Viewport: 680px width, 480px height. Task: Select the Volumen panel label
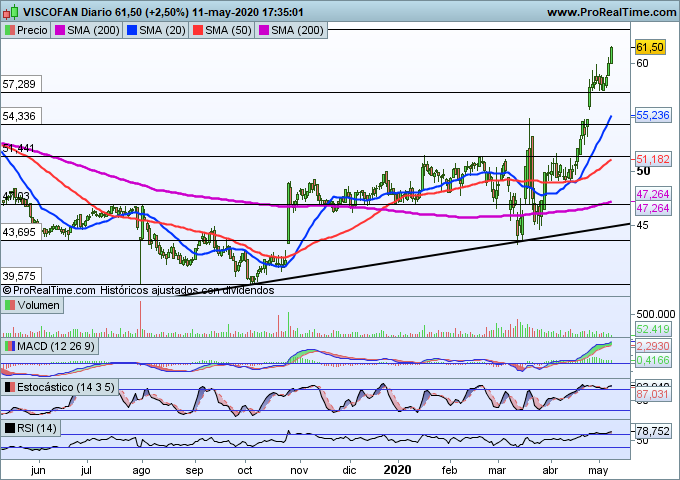(x=38, y=305)
